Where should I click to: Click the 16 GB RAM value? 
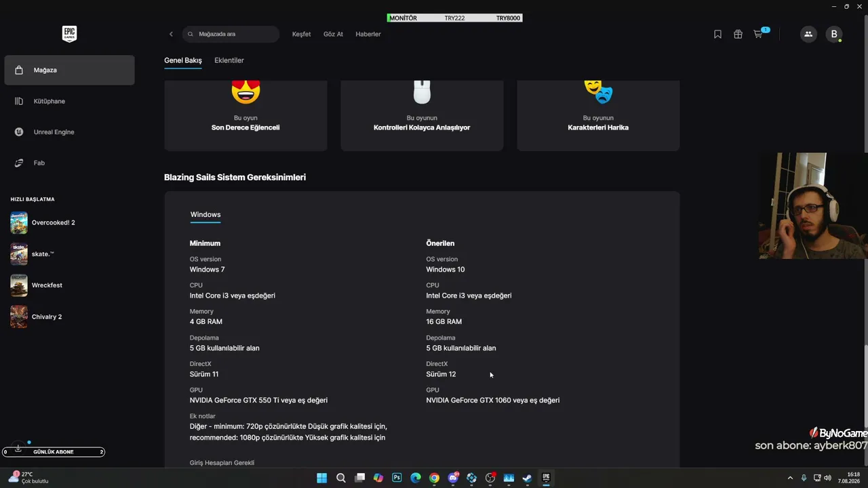click(444, 322)
